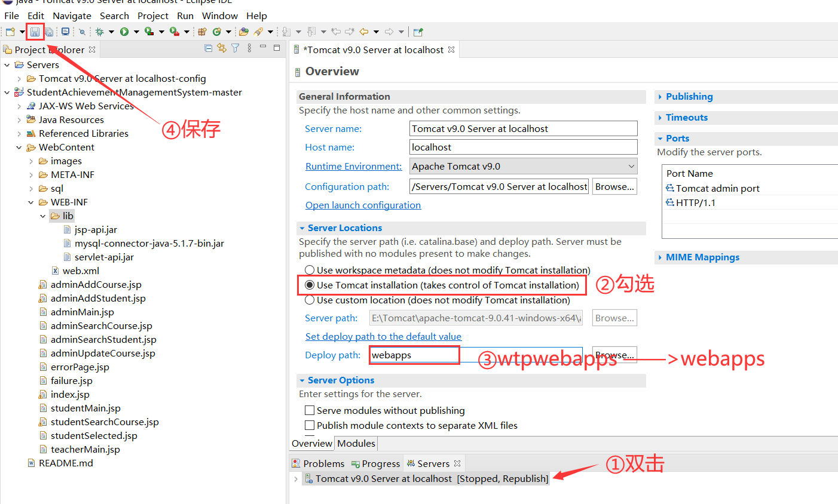Screen dimensions: 838x504
Task: Click the monitor icon next to Save All
Action: point(65,32)
